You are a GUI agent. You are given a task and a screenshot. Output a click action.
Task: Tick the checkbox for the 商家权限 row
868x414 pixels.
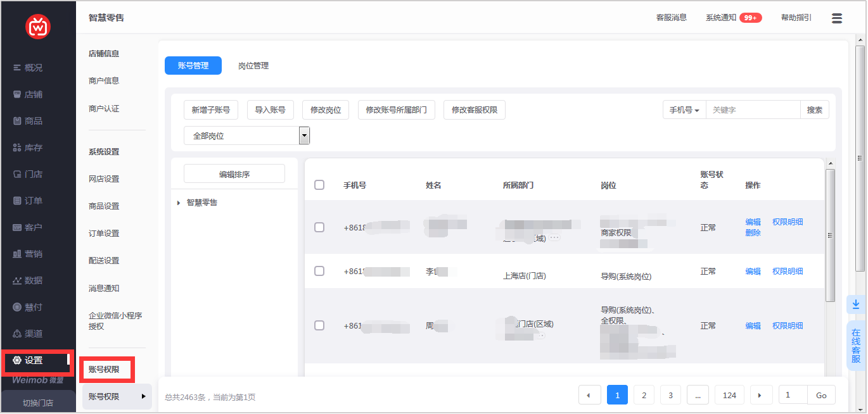click(x=319, y=227)
